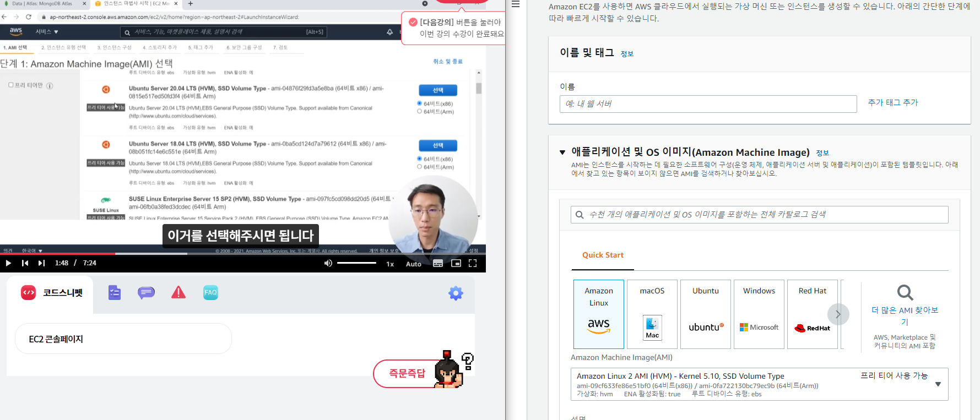The height and width of the screenshot is (420, 980).
Task: Open the hamburger menu in the AWS panel
Action: click(x=516, y=4)
